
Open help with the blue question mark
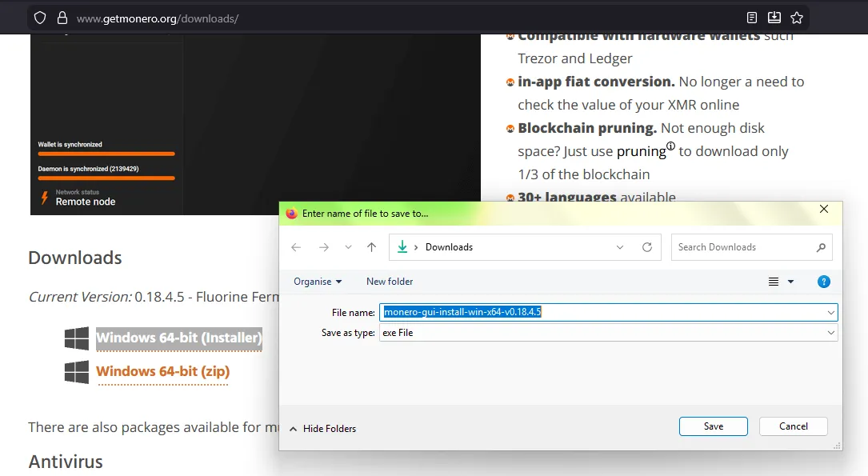[824, 282]
